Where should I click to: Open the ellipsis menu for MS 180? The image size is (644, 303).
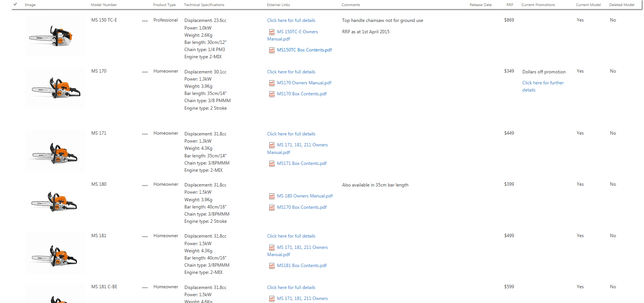coord(145,185)
